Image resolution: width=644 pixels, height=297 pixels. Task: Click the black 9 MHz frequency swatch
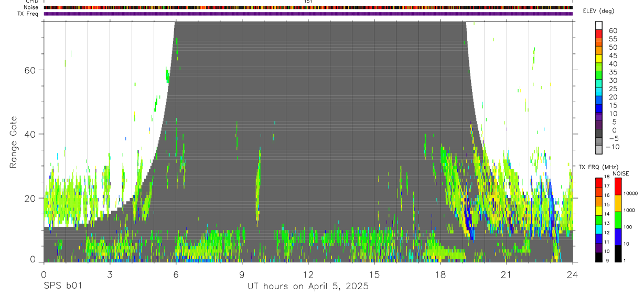pos(599,257)
